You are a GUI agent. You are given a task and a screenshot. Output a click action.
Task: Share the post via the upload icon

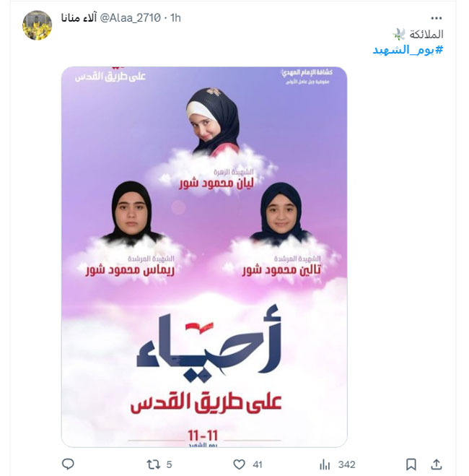pos(436,464)
